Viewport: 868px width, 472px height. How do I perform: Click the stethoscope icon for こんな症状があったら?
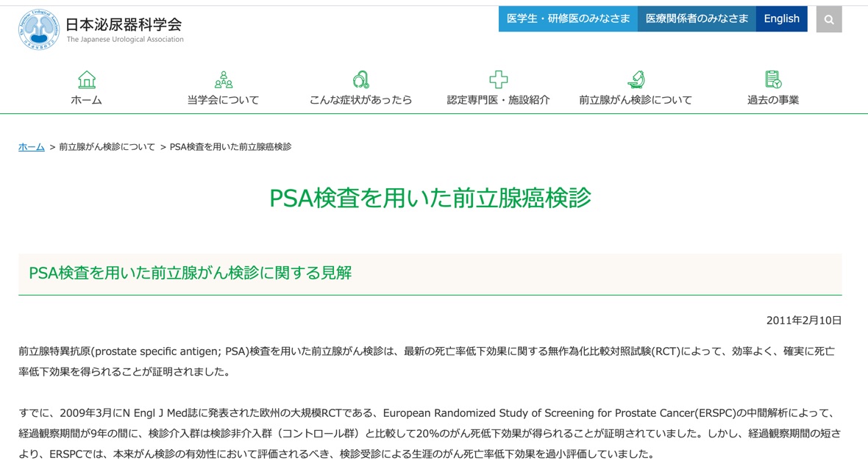click(x=360, y=79)
